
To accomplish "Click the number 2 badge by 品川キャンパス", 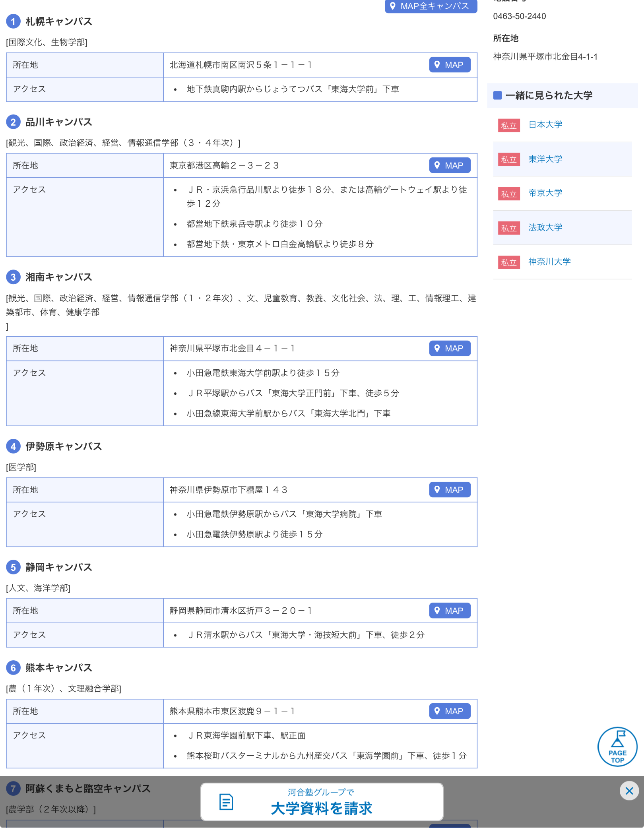I will click(13, 122).
